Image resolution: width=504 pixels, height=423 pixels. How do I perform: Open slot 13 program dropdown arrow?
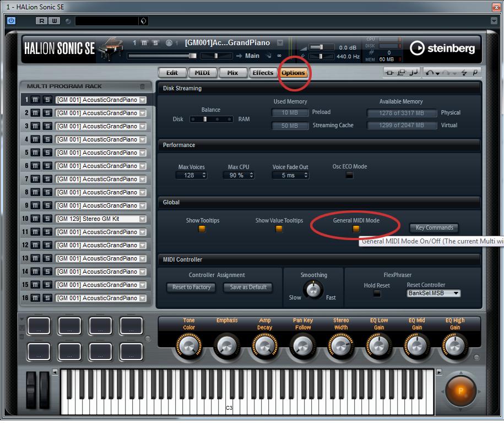(x=143, y=258)
